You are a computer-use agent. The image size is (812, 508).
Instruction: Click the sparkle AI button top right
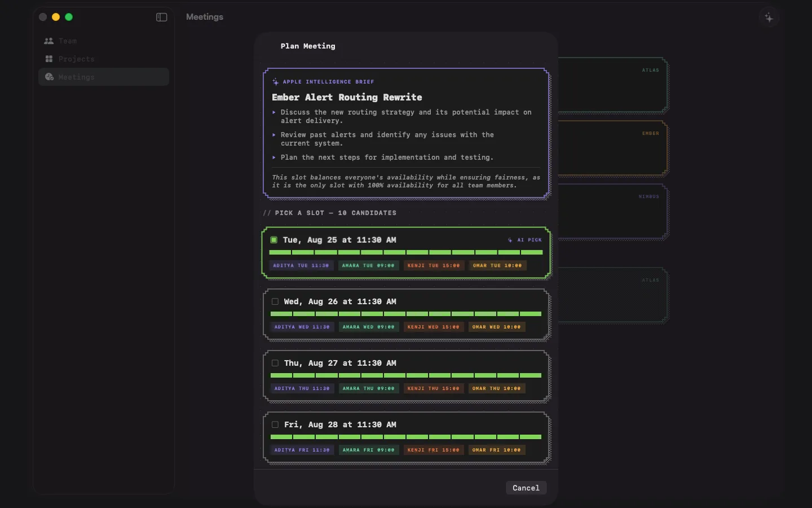[769, 17]
